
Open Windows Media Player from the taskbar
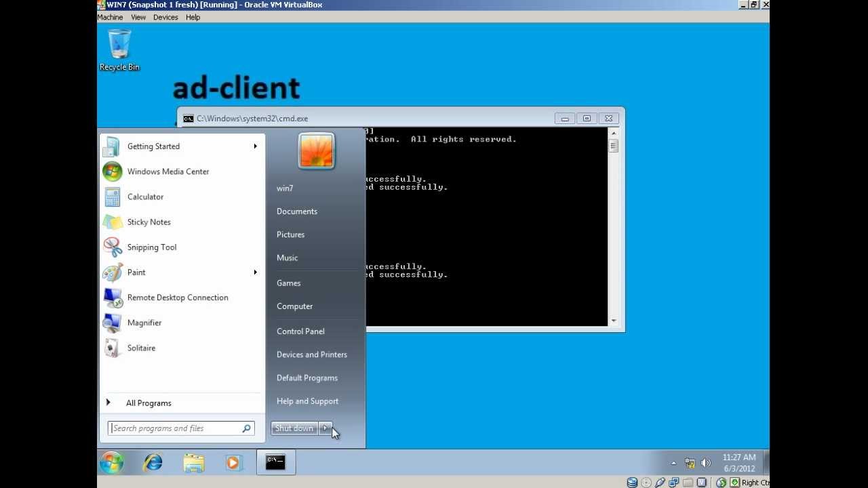point(233,462)
